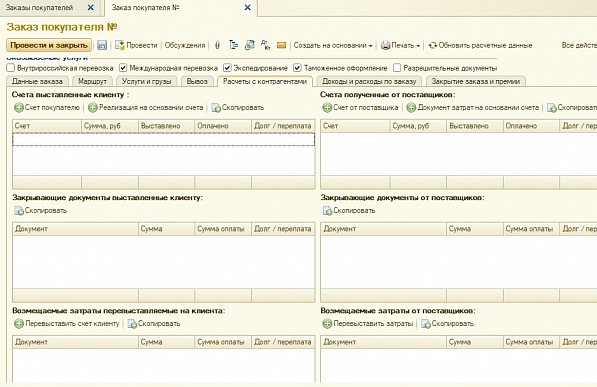Click Перевыставить счет клиенту button
The image size is (597, 387).
[67, 323]
